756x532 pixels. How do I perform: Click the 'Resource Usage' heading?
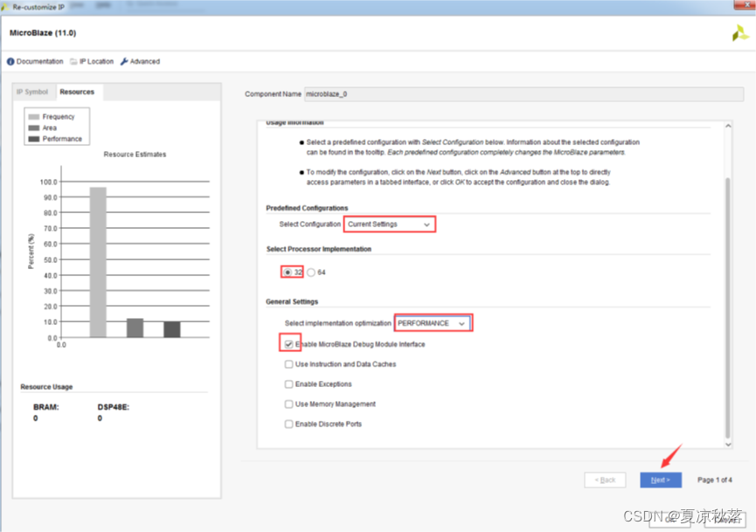[47, 387]
